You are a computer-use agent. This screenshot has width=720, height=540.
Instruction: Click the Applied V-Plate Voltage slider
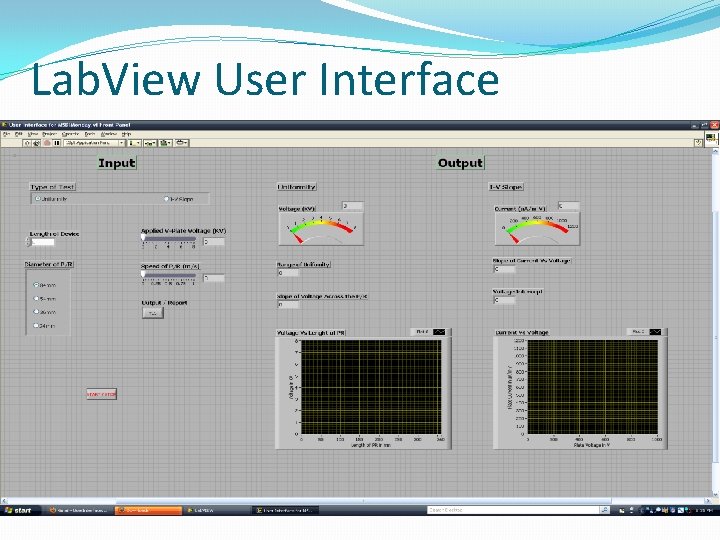[169, 239]
